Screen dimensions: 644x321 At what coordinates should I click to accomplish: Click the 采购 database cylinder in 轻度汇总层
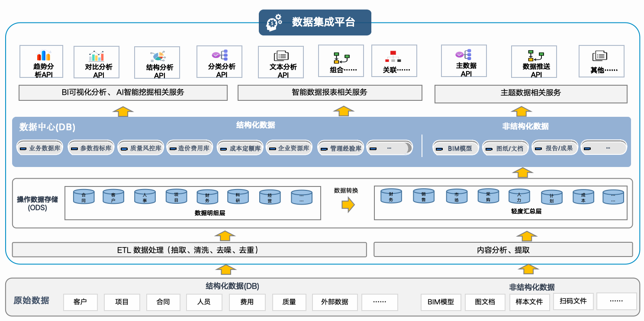[488, 196]
